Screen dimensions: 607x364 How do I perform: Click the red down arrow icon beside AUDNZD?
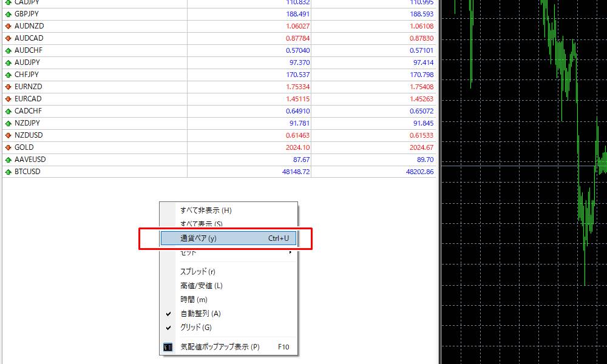coord(7,26)
